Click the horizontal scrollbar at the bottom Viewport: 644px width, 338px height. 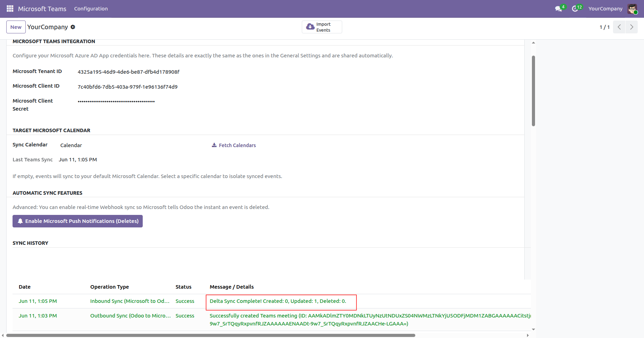pyautogui.click(x=211, y=336)
